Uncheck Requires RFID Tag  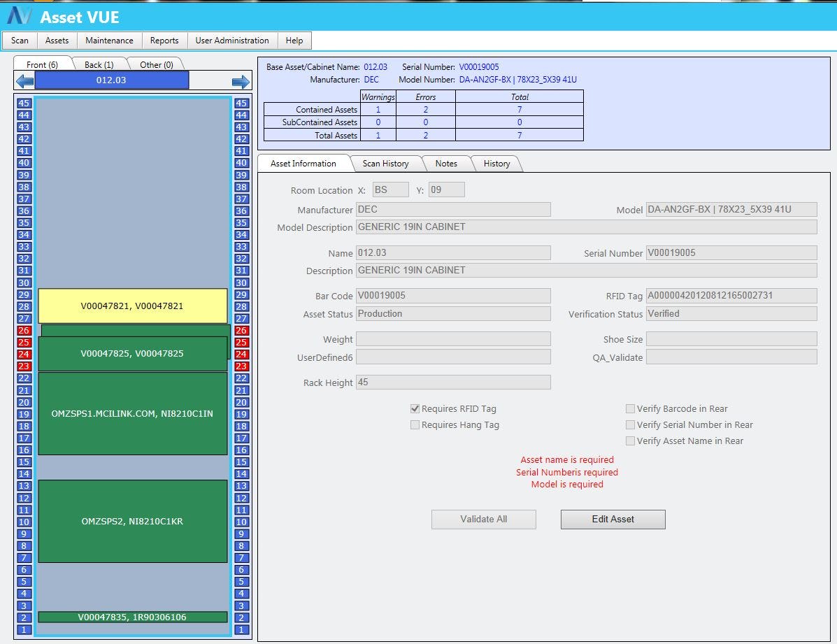coord(415,408)
